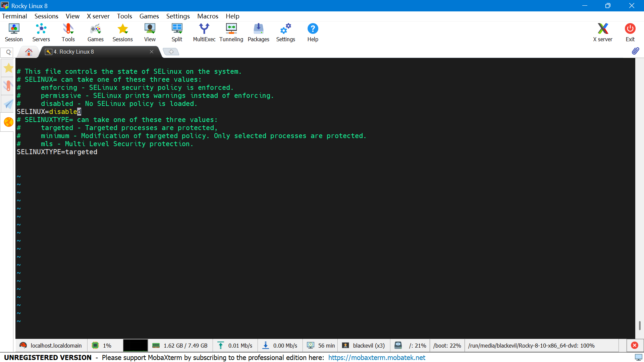
Task: Open the mobaxterm.mobatek.net link
Action: 377,358
